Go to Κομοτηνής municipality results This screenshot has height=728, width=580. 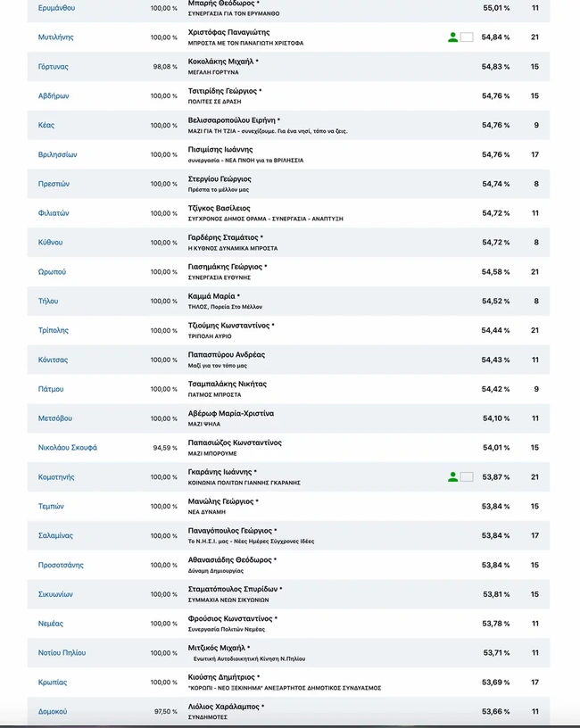coord(55,477)
